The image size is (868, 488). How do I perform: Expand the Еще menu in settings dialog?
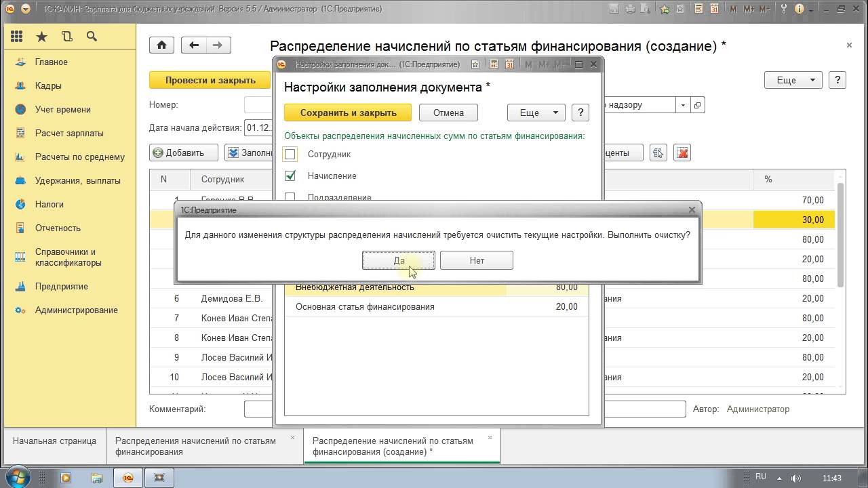click(x=536, y=113)
